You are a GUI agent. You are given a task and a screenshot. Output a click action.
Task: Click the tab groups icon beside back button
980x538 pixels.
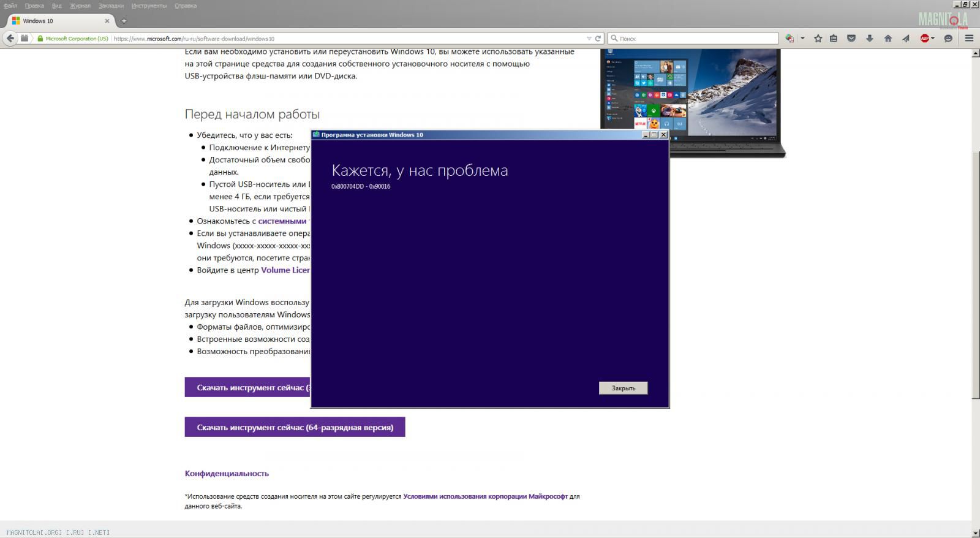tap(24, 38)
